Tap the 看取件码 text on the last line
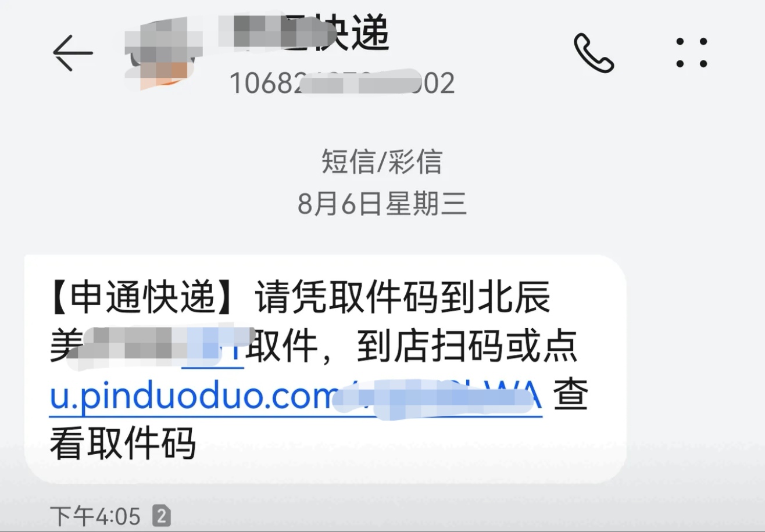Screen dimensions: 765x532 point(123,445)
